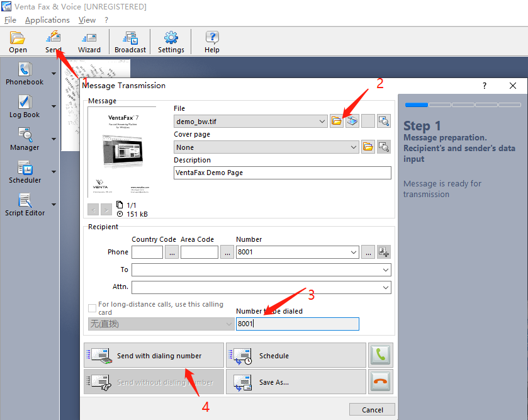Screen dimensions: 528x420
Task: Go to the next preview page
Action: pos(106,210)
